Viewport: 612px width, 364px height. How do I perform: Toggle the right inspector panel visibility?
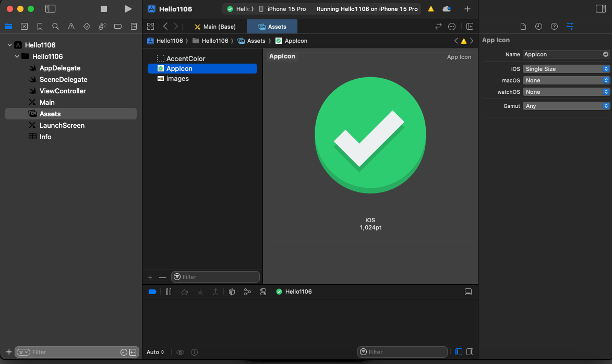point(601,9)
